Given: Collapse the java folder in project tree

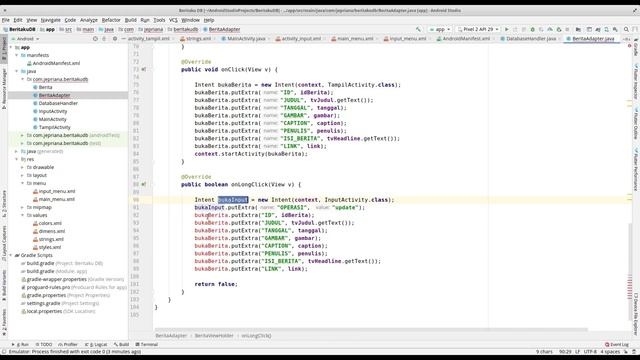Looking at the screenshot, I should click(x=17, y=71).
